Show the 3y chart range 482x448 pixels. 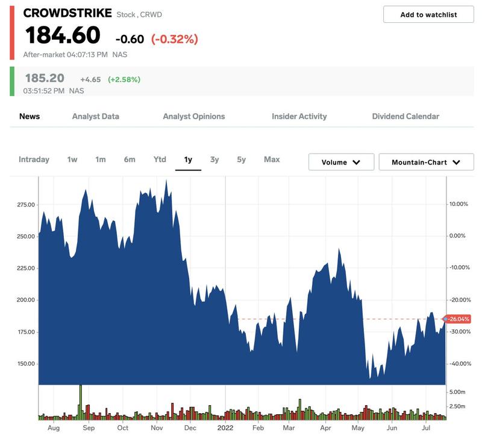point(214,160)
